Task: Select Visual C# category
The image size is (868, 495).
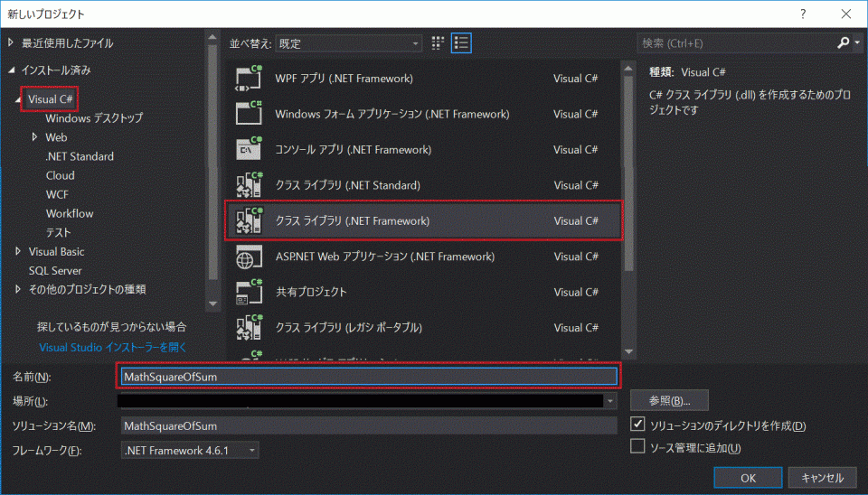Action: coord(51,99)
